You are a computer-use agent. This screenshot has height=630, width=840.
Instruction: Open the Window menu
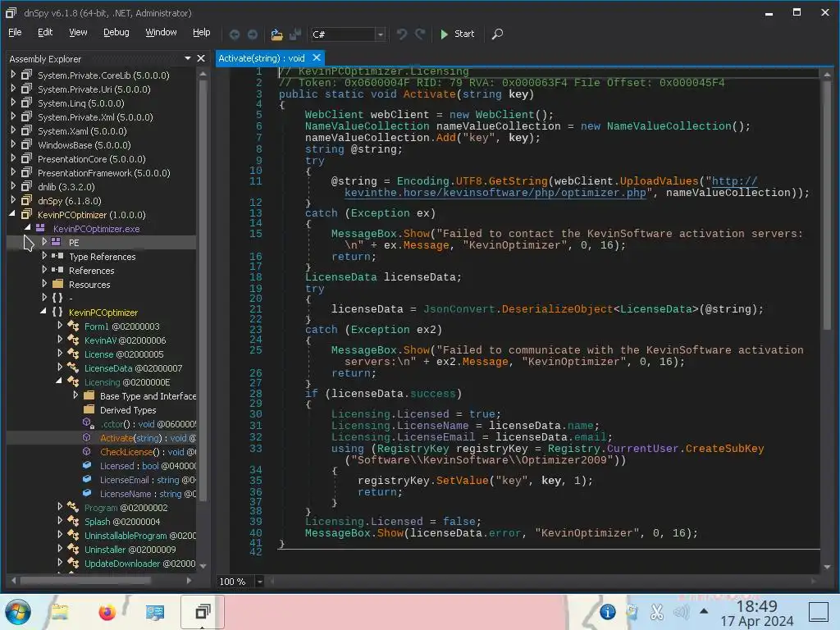coord(162,32)
